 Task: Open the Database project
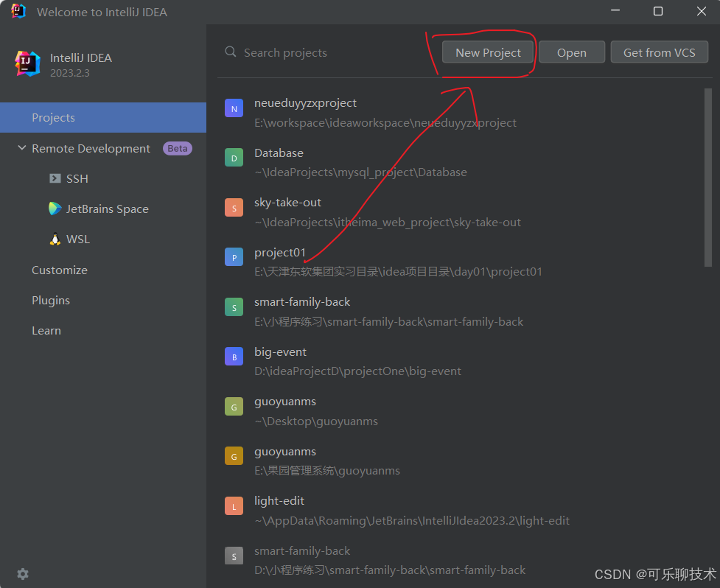click(279, 153)
